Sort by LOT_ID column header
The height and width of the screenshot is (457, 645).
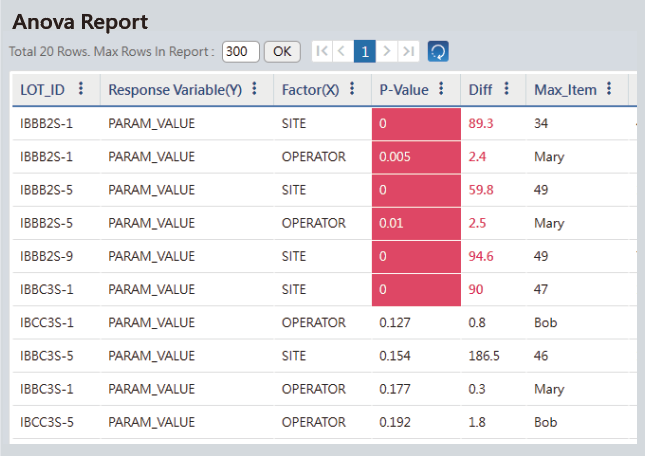tap(42, 90)
